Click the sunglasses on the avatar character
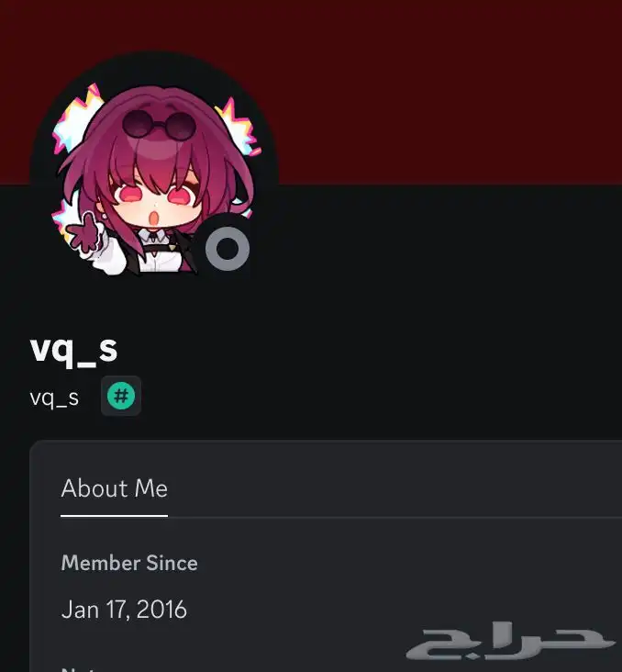This screenshot has width=622, height=672. point(160,124)
